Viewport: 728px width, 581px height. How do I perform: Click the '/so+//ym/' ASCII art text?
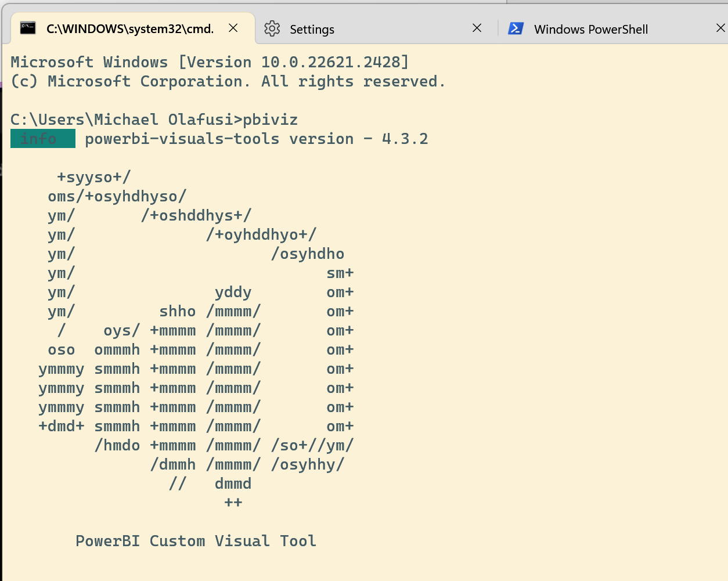point(312,445)
